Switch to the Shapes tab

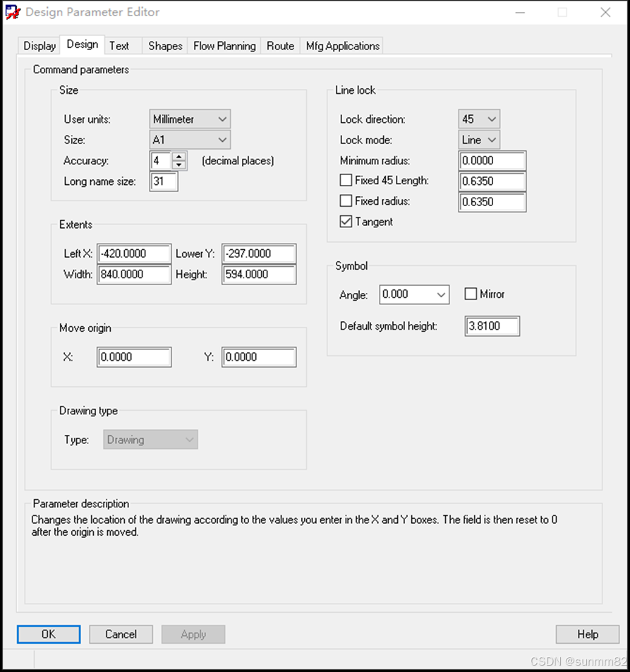(164, 46)
